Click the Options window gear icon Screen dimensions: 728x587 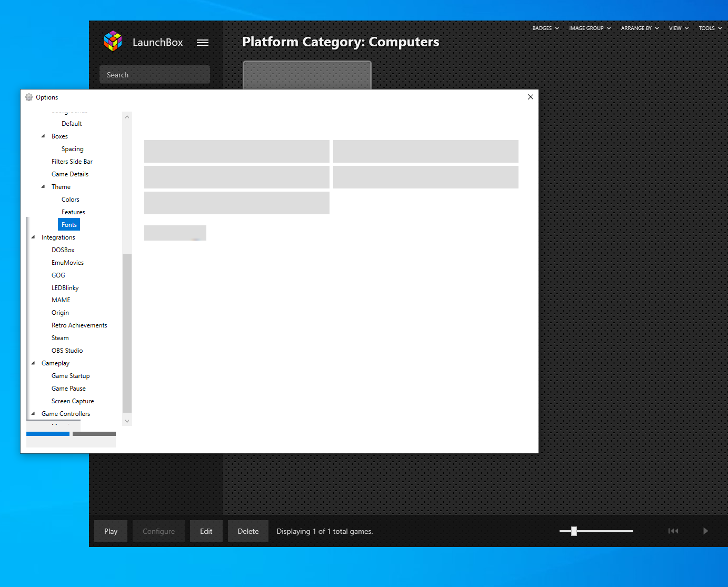coord(29,97)
